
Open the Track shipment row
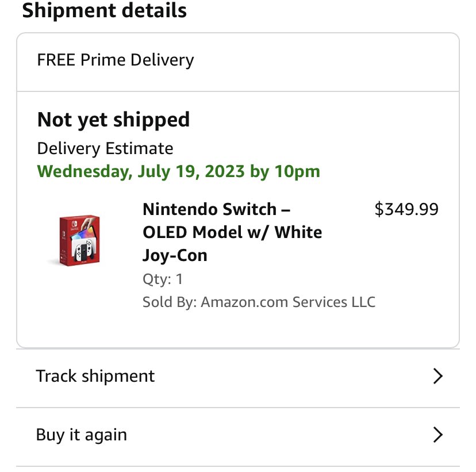tap(238, 377)
